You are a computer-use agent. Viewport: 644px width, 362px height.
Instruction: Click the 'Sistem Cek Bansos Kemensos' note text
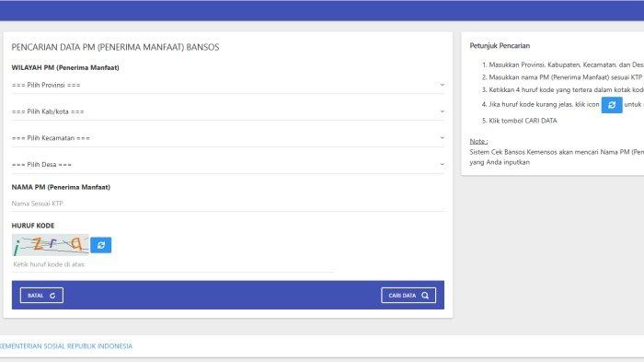point(557,158)
